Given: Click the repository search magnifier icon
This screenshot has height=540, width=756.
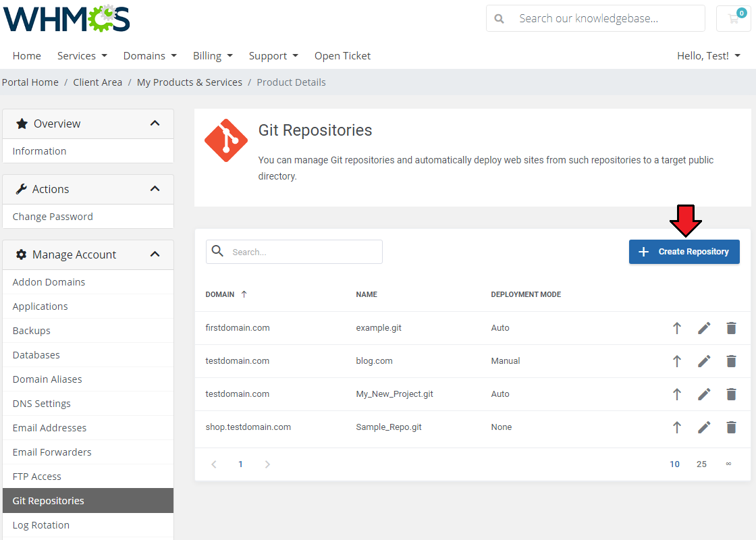Looking at the screenshot, I should (217, 250).
